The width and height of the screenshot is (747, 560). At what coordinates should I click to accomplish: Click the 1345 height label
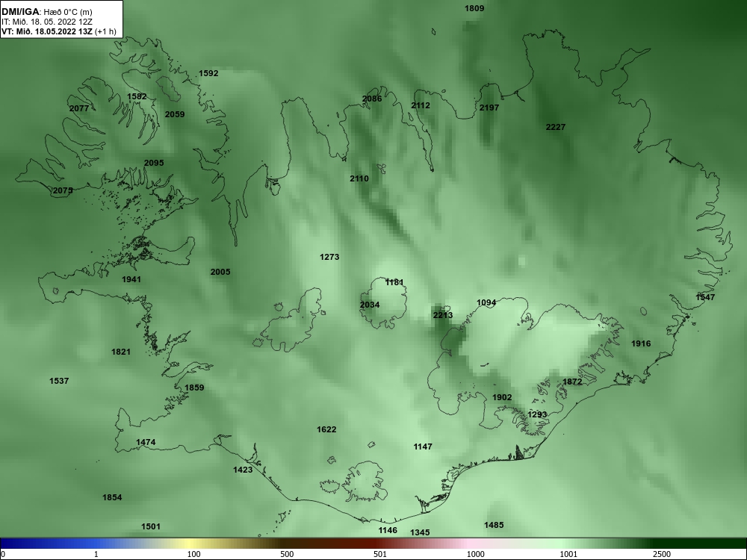tap(420, 532)
